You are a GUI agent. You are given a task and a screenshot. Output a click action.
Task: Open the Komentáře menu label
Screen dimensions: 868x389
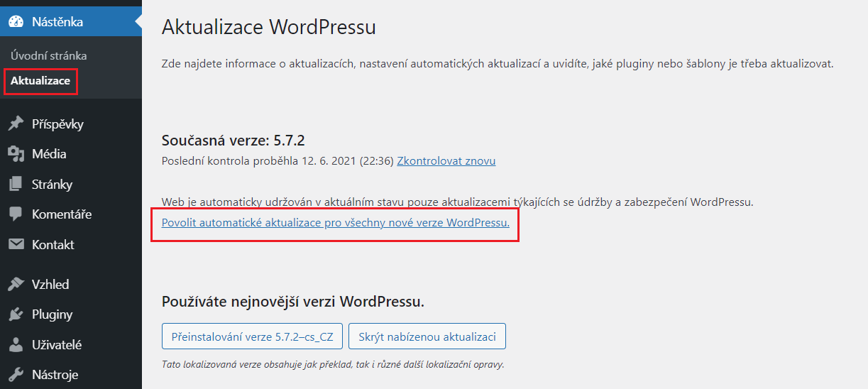pyautogui.click(x=62, y=214)
